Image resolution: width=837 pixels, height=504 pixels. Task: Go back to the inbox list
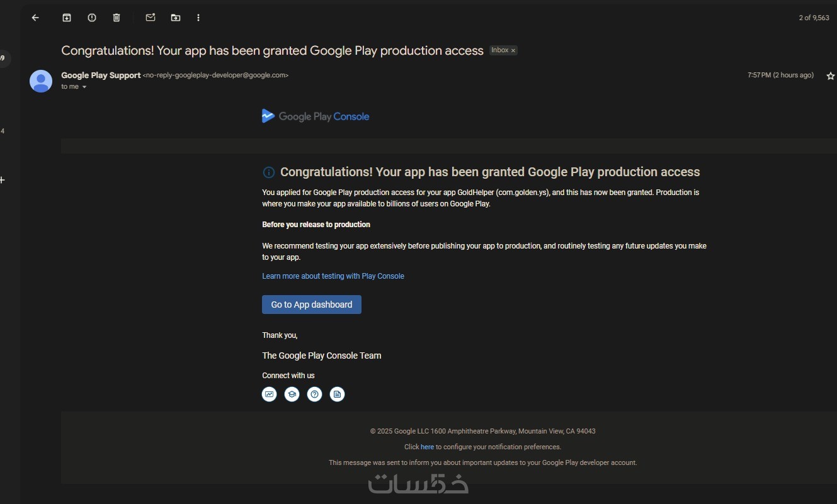(35, 18)
